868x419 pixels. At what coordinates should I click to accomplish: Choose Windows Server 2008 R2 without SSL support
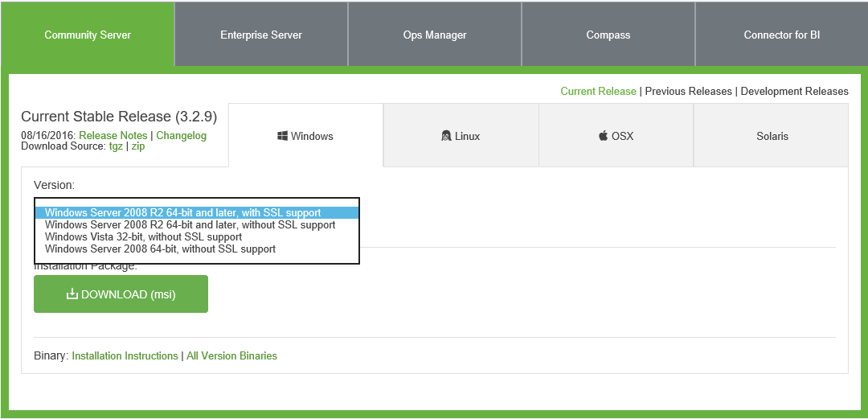[x=190, y=225]
